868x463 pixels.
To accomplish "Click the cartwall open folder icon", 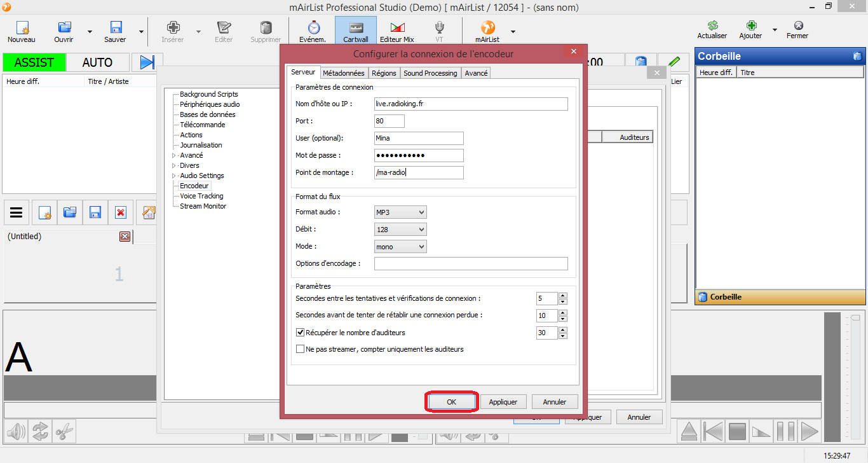I will [x=70, y=212].
